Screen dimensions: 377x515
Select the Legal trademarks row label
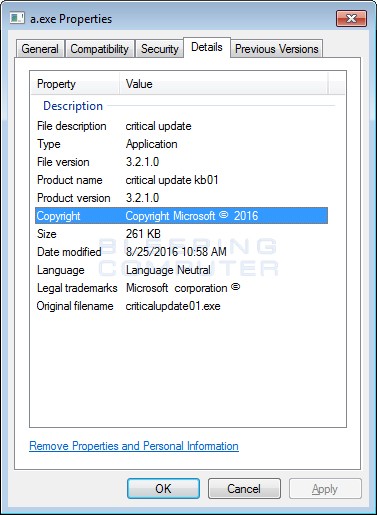click(77, 288)
